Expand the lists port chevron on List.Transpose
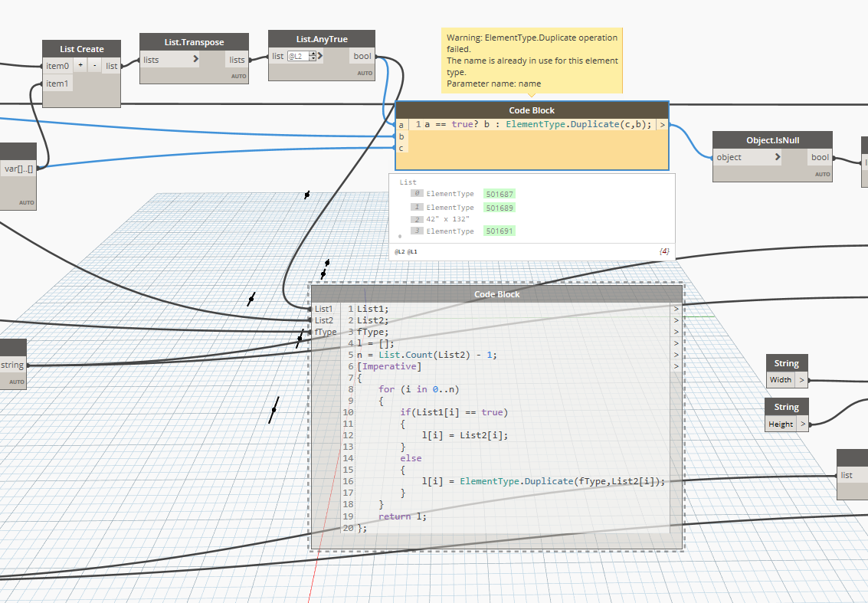Viewport: 868px width, 603px height. [x=195, y=59]
